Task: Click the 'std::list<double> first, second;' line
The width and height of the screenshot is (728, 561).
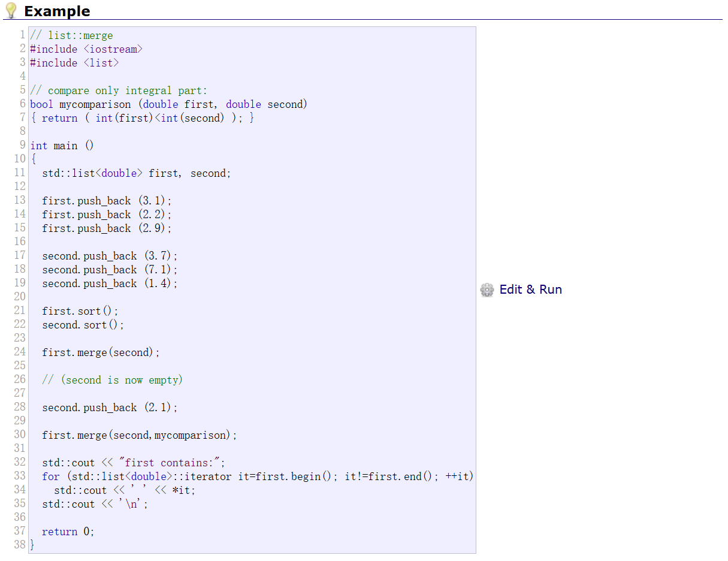Action: tap(137, 173)
